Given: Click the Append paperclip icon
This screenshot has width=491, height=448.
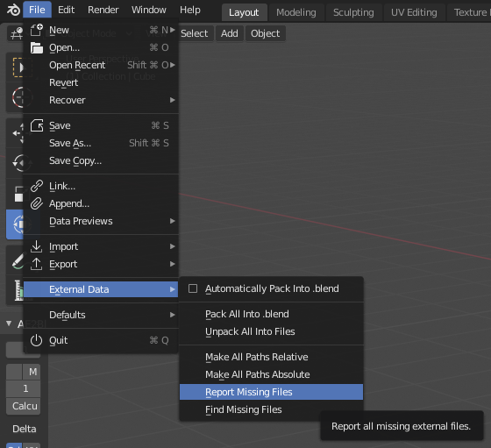Looking at the screenshot, I should (36, 203).
